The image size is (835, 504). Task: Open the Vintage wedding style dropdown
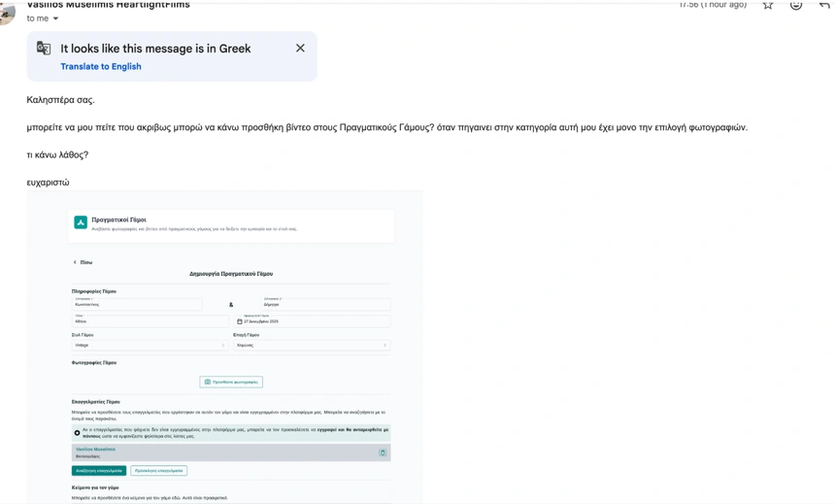click(x=150, y=345)
